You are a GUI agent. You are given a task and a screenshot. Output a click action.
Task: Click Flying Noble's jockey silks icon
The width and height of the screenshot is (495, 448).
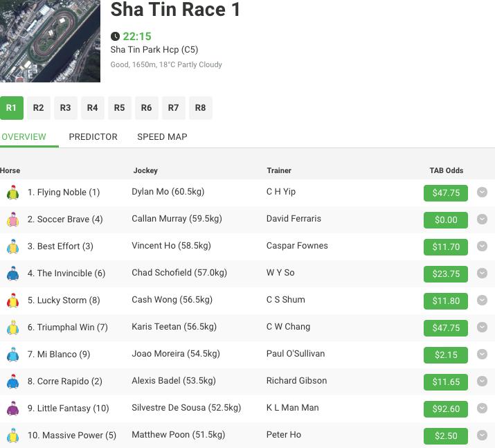point(12,192)
